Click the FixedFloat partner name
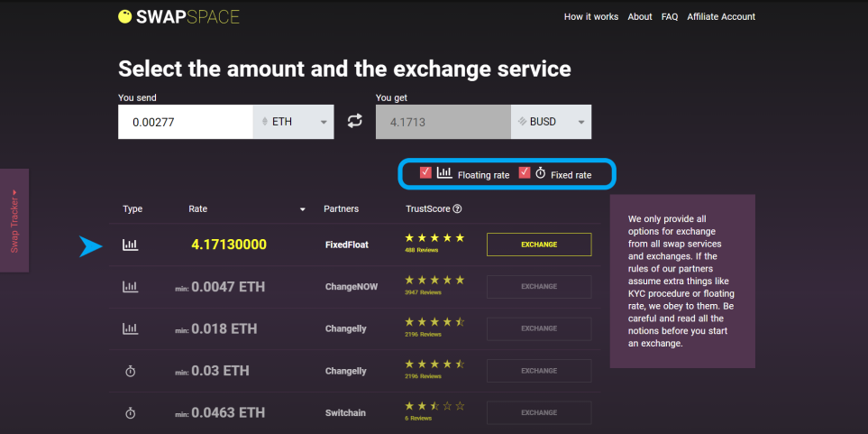The image size is (868, 434). pyautogui.click(x=347, y=245)
